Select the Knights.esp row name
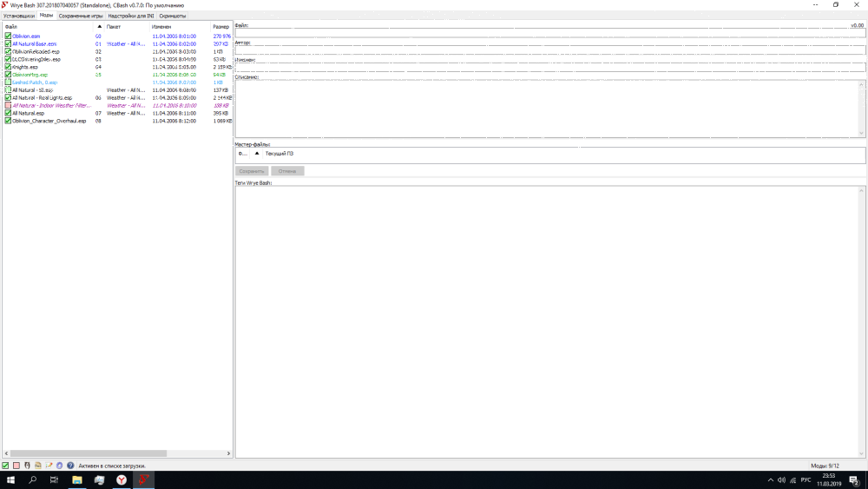The height and width of the screenshot is (489, 868). point(25,67)
